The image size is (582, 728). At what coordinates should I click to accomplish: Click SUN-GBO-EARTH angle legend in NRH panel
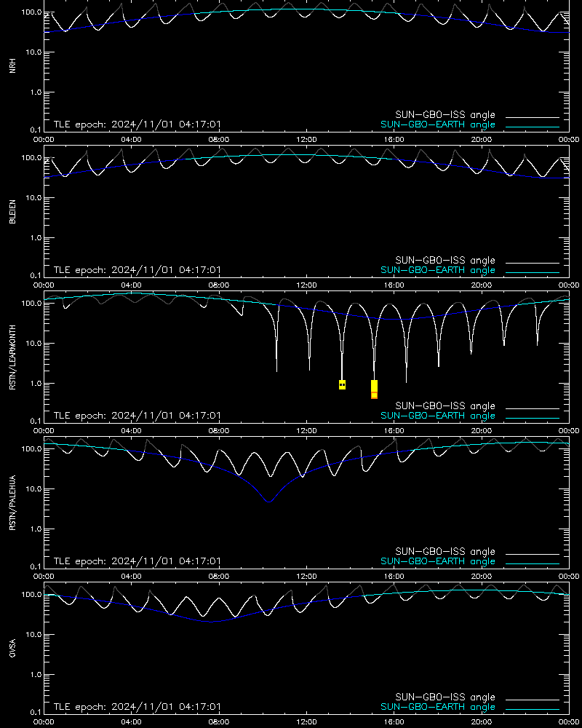438,124
